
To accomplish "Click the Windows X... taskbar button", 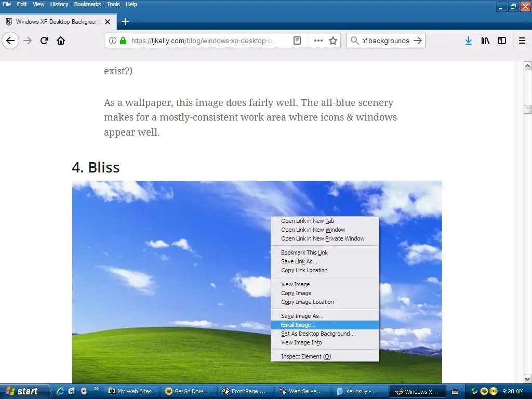I will pyautogui.click(x=417, y=391).
